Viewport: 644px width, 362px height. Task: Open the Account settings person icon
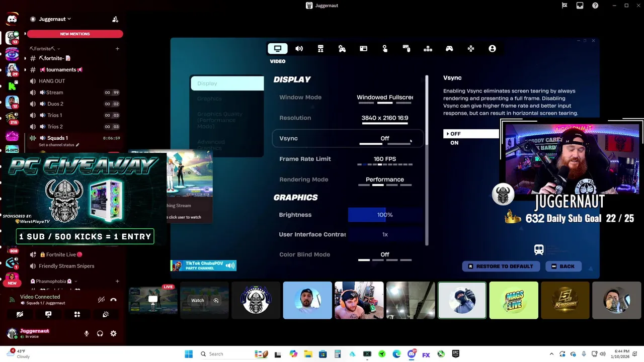(x=492, y=49)
